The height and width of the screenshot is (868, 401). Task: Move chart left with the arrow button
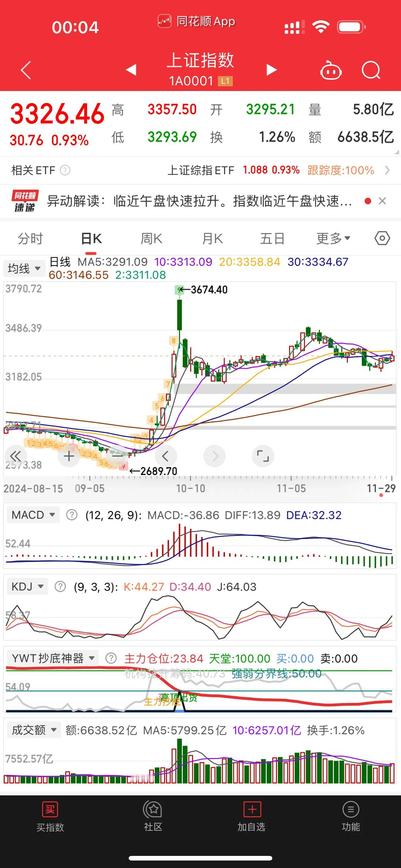[x=166, y=456]
